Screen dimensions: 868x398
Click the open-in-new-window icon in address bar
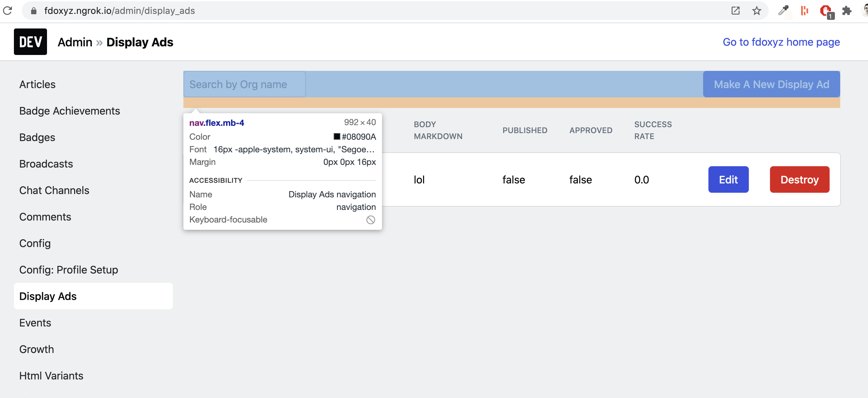pyautogui.click(x=735, y=11)
